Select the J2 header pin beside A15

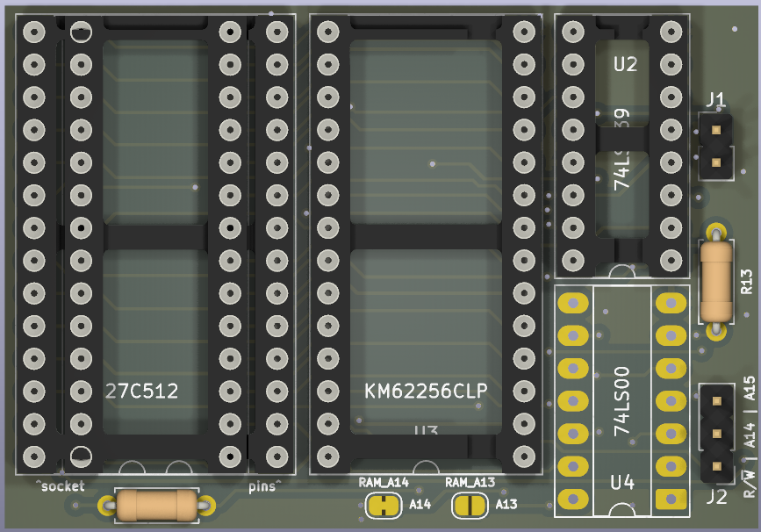click(716, 401)
